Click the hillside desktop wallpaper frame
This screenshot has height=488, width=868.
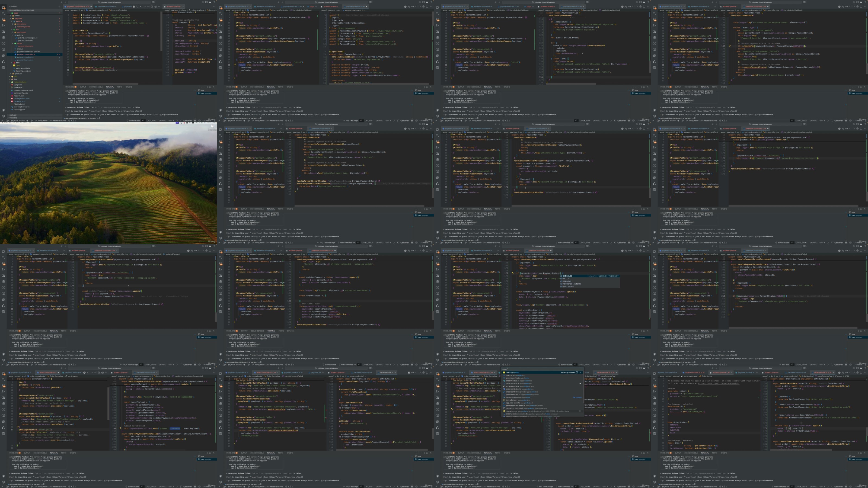[x=108, y=184]
